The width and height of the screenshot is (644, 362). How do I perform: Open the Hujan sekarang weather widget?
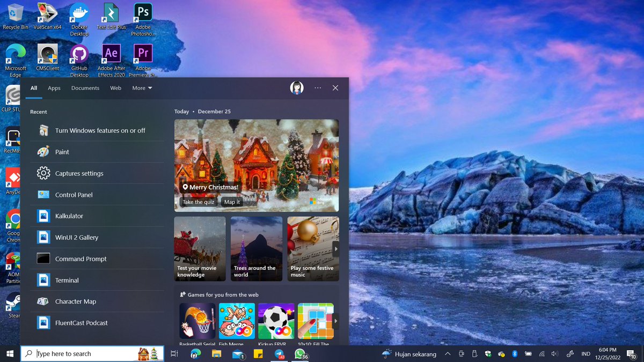[x=409, y=354]
